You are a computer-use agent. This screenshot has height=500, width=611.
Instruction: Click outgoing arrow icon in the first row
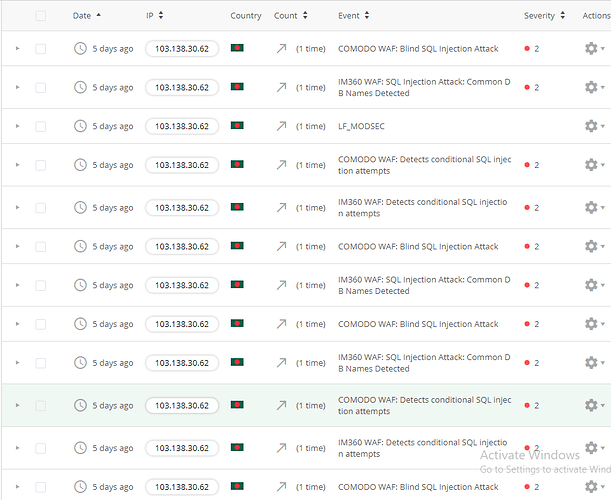click(281, 48)
